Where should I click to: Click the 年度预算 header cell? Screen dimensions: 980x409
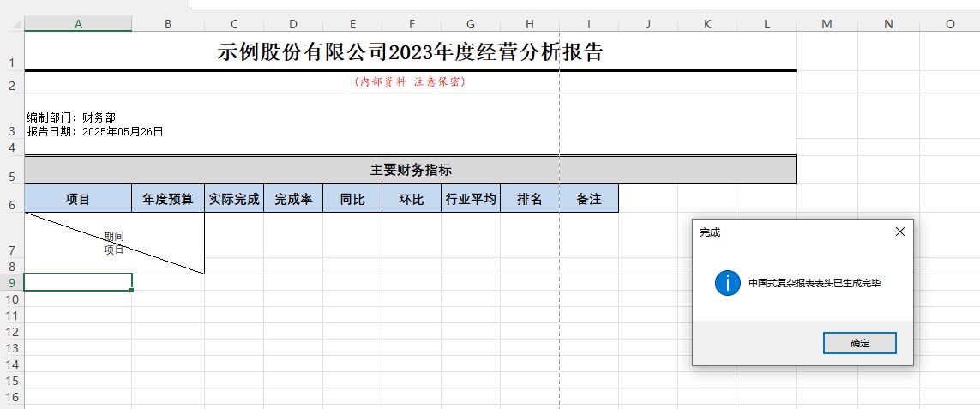168,199
